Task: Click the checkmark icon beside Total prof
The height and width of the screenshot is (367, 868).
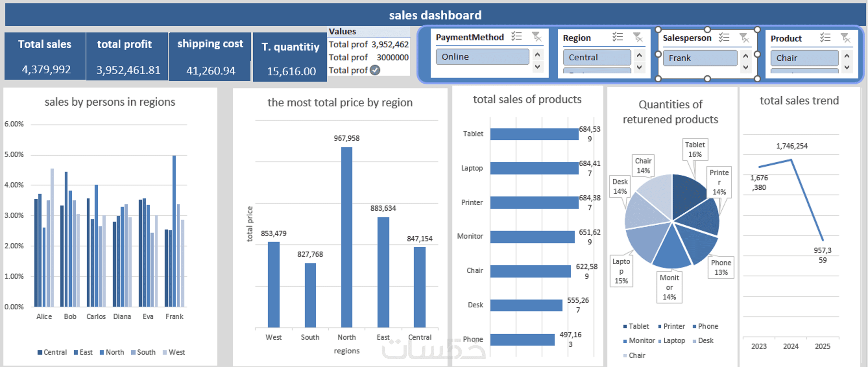Action: (375, 70)
